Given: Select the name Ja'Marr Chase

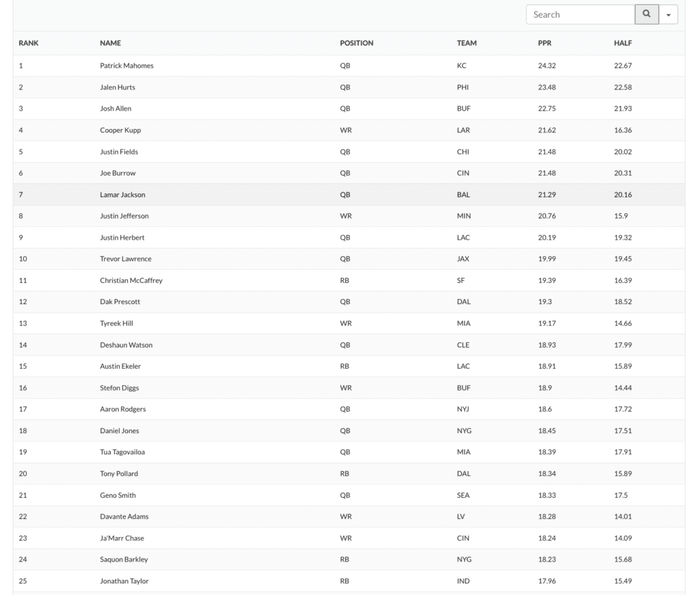Looking at the screenshot, I should pos(122,538).
